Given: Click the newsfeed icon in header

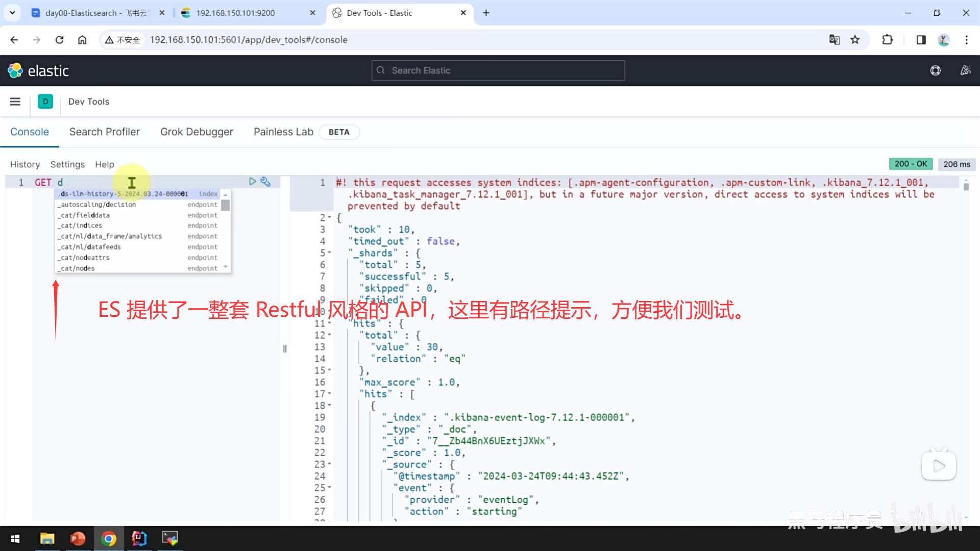Looking at the screenshot, I should (x=965, y=70).
